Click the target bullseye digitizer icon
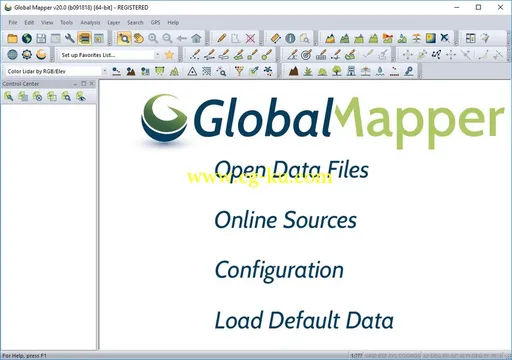This screenshot has height=360, width=512. [306, 55]
